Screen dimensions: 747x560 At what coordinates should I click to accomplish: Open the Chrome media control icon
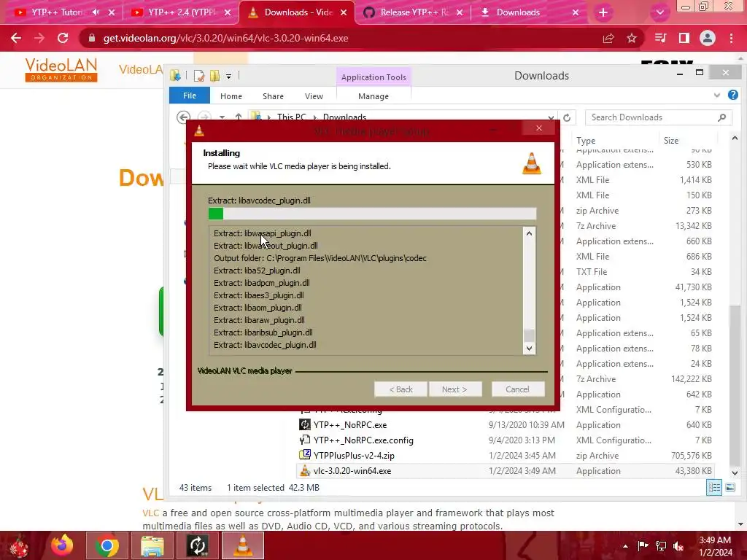(660, 38)
